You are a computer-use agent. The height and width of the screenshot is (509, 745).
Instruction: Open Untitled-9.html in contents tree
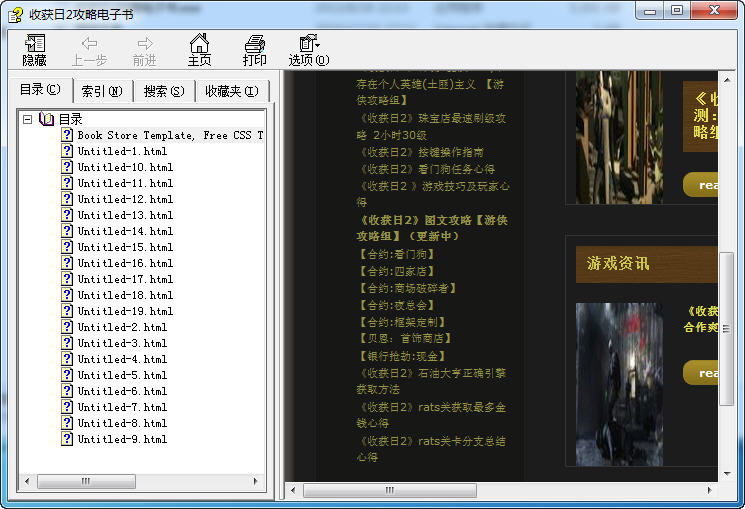pos(123,439)
